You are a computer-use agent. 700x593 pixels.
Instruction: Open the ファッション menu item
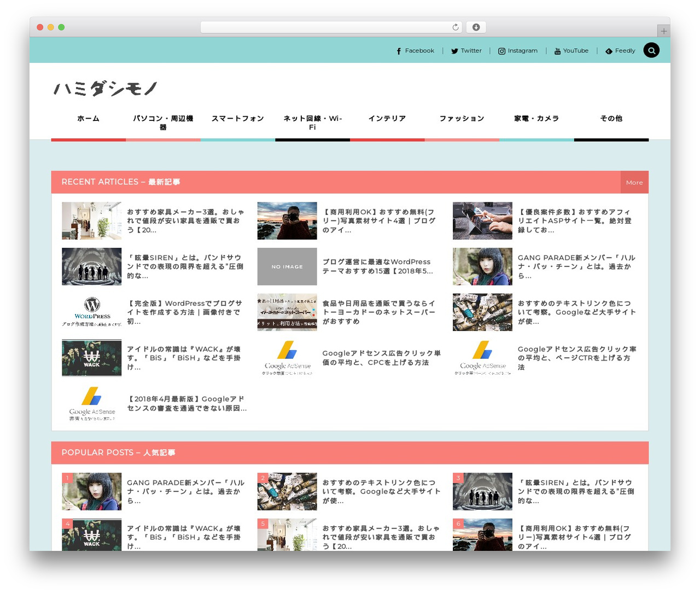point(462,118)
